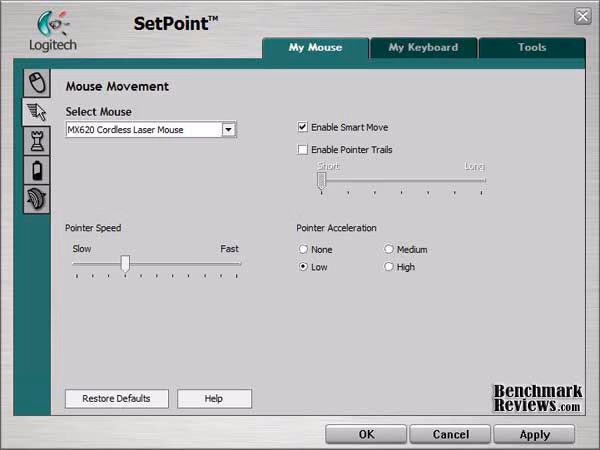Click the Cancel button
600x450 pixels.
(450, 434)
